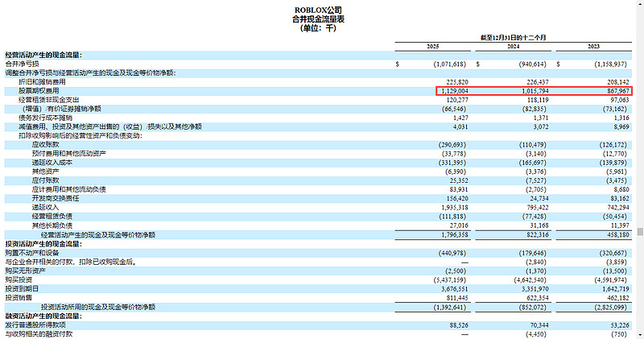This screenshot has width=644, height=339.
Task: Select the 822,316 operating cash total
Action: point(538,235)
